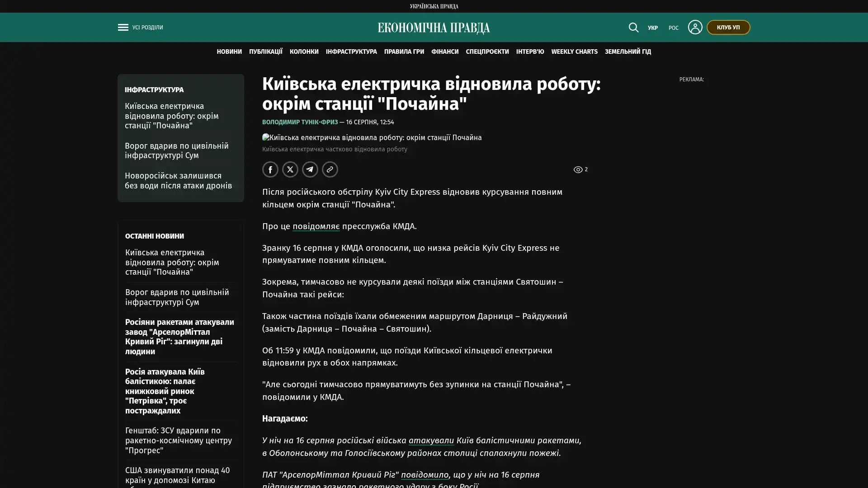Open the user account profile icon
The height and width of the screenshot is (488, 868).
[695, 27]
